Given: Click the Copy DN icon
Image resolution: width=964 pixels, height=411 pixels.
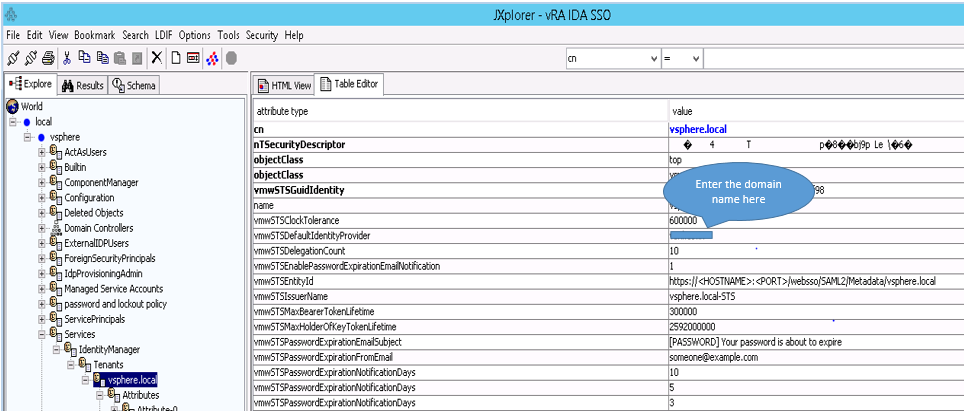Looking at the screenshot, I should tap(102, 58).
